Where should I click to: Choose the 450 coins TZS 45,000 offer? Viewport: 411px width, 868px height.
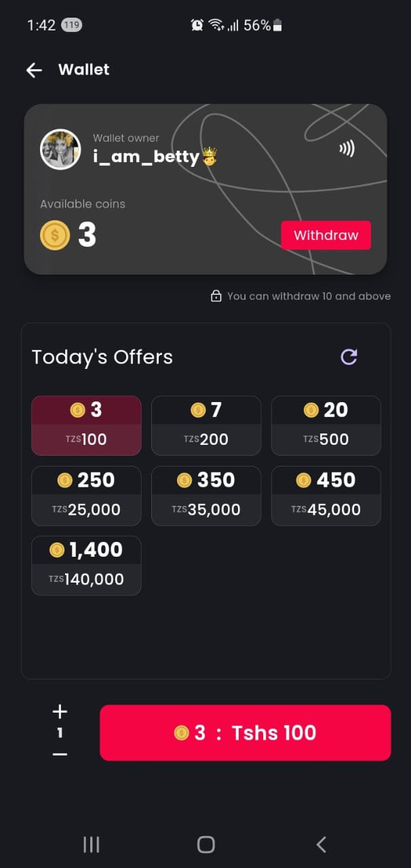[x=326, y=496]
